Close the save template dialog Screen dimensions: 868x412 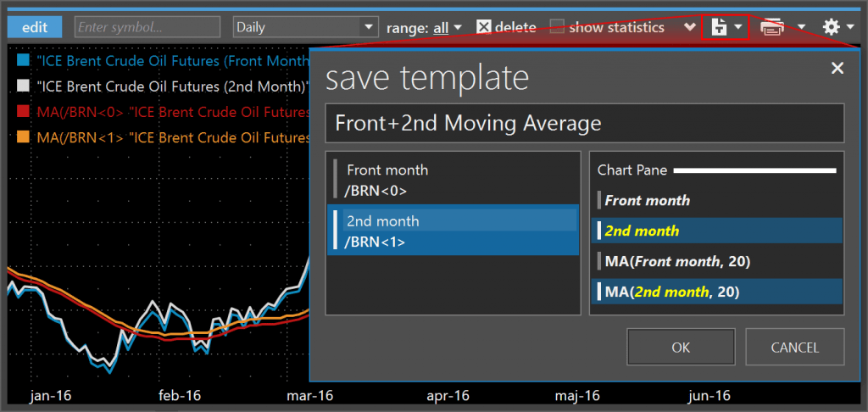click(837, 68)
